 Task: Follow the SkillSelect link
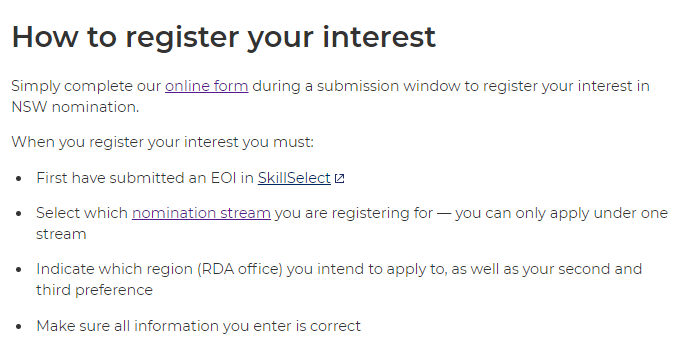pyautogui.click(x=294, y=178)
